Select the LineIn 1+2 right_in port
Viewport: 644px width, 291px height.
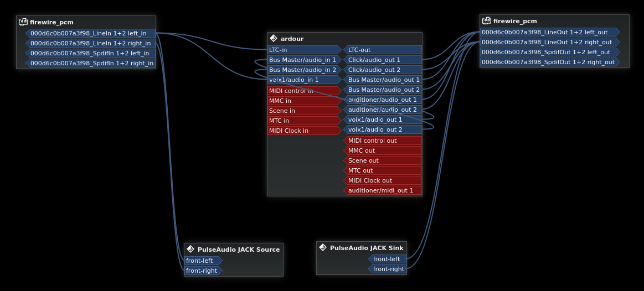(x=91, y=43)
